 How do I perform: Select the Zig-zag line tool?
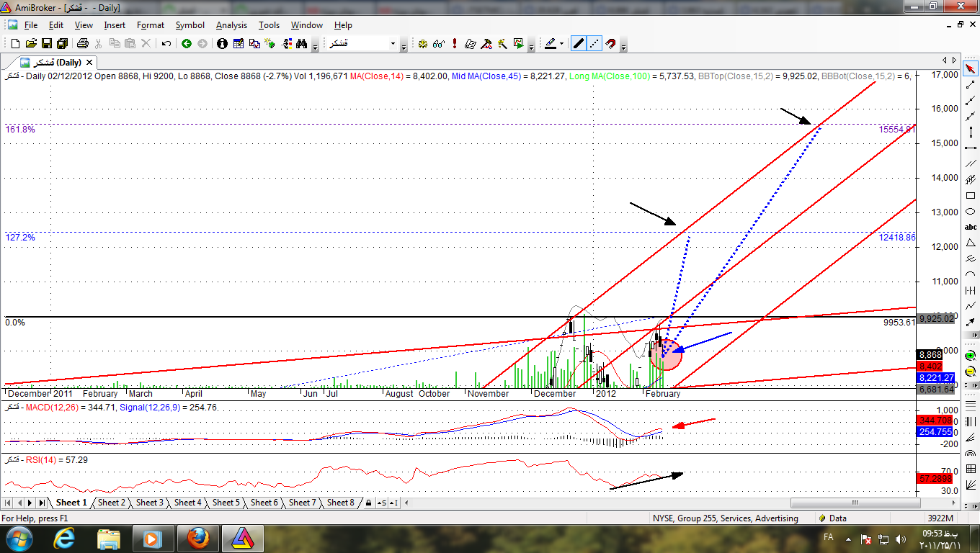tap(970, 306)
